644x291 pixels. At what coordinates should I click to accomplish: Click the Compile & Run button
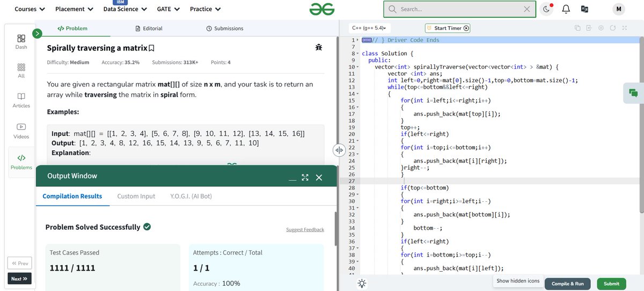pyautogui.click(x=568, y=283)
